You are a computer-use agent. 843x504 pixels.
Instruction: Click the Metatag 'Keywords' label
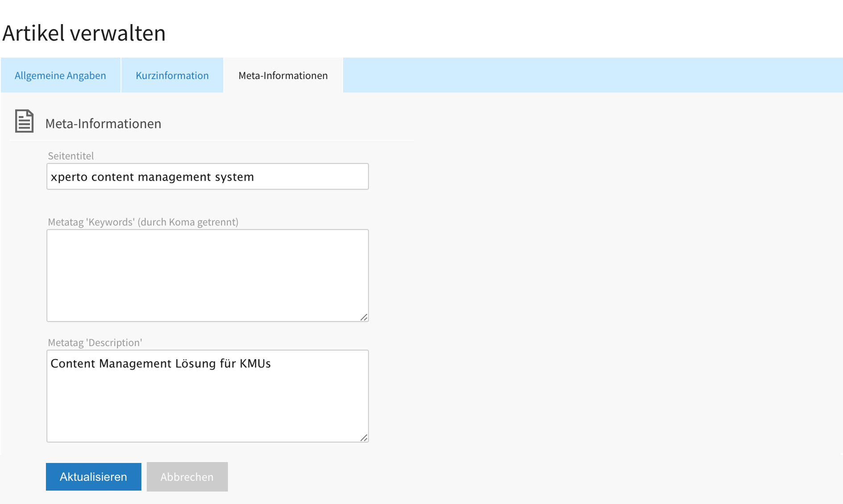click(x=143, y=222)
